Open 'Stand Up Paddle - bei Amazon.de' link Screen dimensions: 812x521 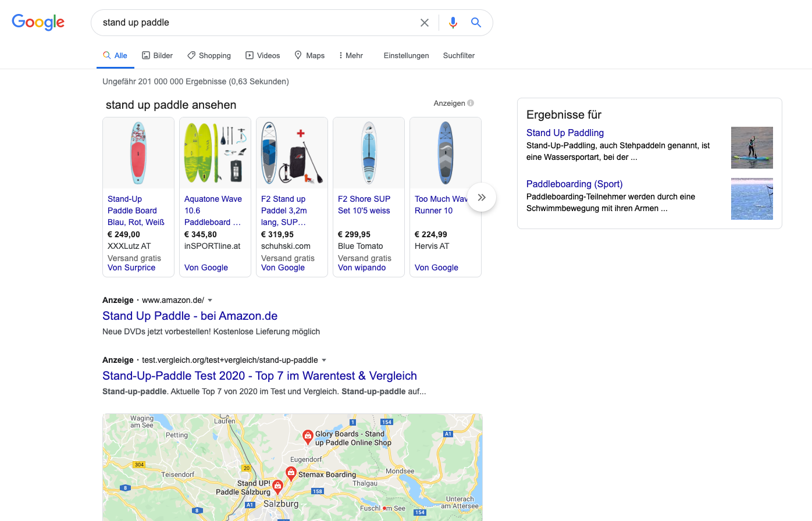(x=190, y=316)
